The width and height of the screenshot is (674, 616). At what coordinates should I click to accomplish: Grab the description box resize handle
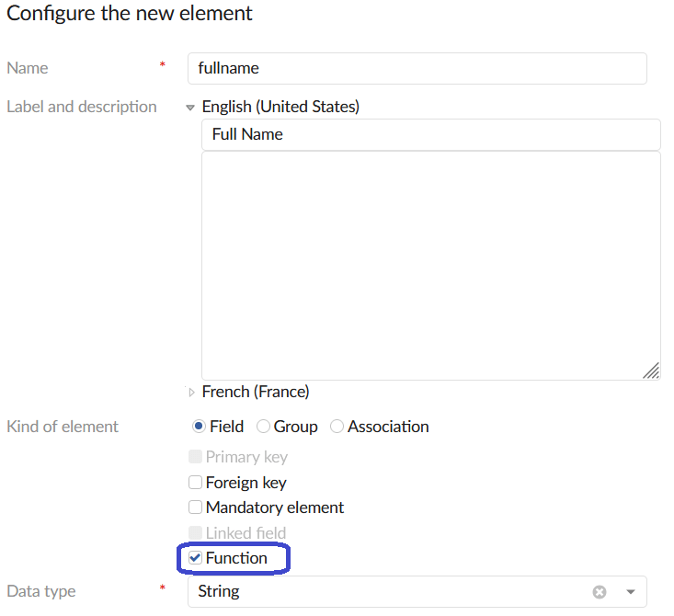coord(651,371)
